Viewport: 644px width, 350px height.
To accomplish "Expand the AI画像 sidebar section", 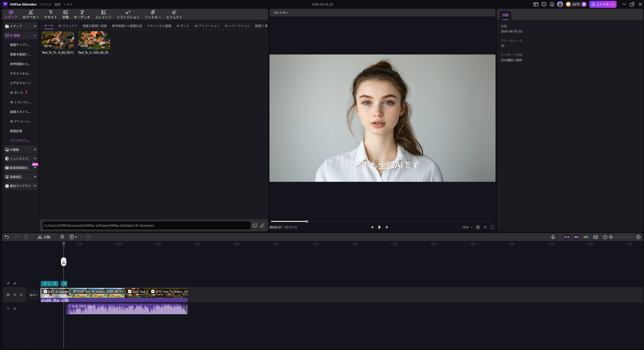I will (21, 150).
